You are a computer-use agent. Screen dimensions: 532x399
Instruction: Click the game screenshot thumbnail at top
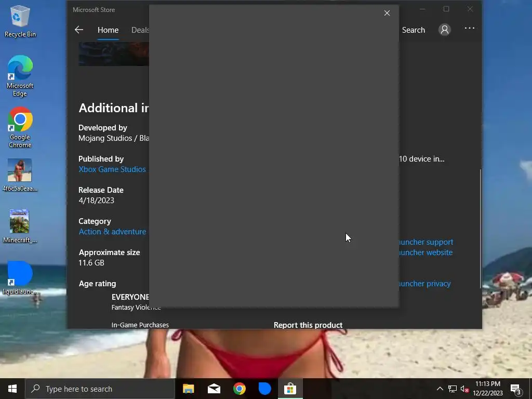point(114,54)
